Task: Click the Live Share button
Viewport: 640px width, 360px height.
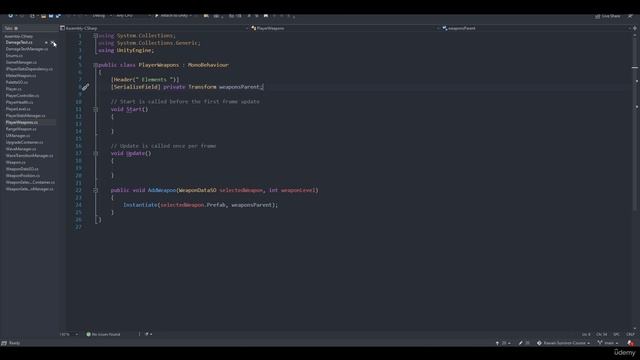Action: 607,16
